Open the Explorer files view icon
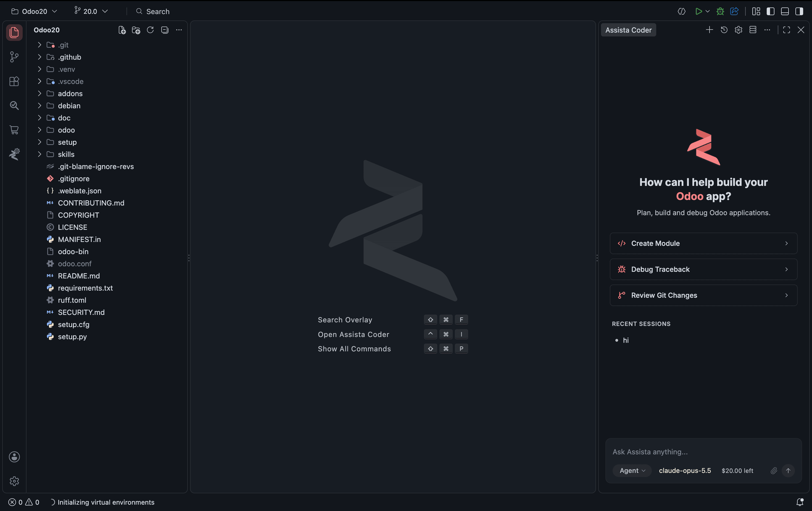Viewport: 812px width, 511px height. pos(14,32)
